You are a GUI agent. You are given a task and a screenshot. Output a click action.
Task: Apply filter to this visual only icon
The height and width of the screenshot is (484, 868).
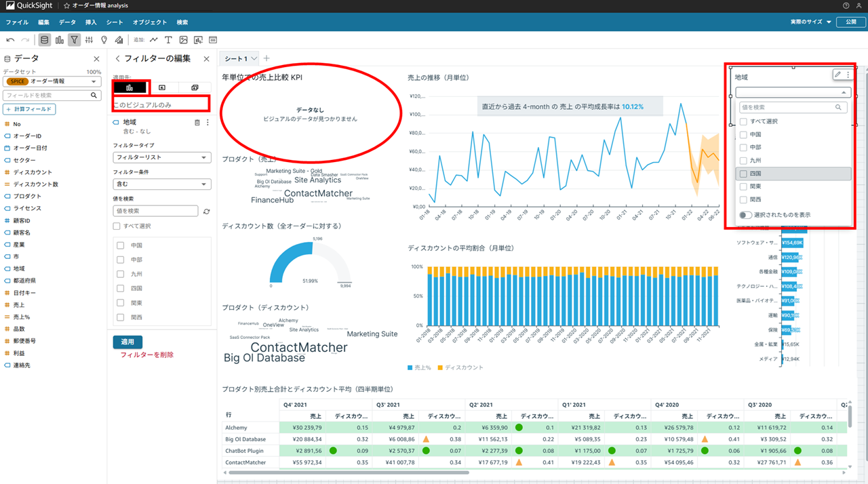coord(129,87)
